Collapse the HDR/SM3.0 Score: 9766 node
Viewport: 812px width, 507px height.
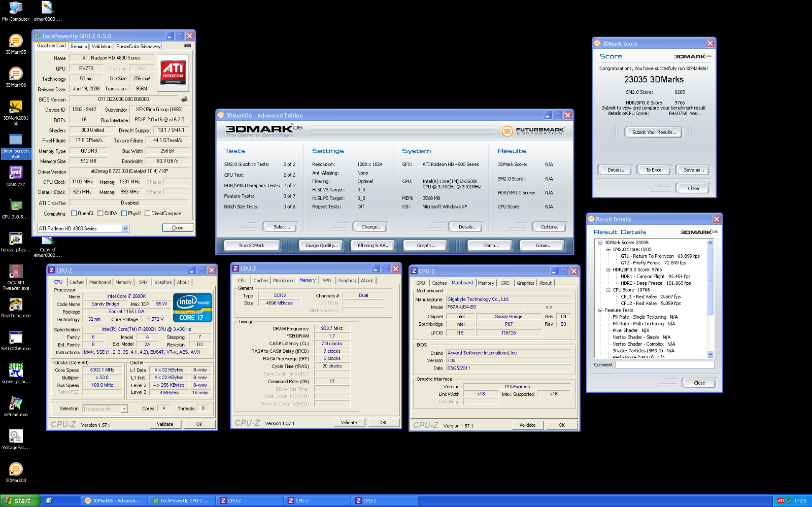point(608,269)
